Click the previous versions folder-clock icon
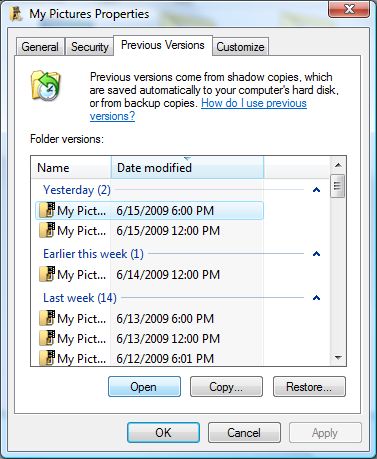 [x=46, y=86]
